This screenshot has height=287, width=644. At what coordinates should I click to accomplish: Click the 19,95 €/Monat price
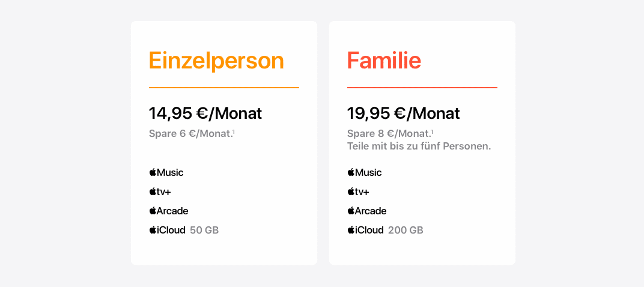[404, 113]
